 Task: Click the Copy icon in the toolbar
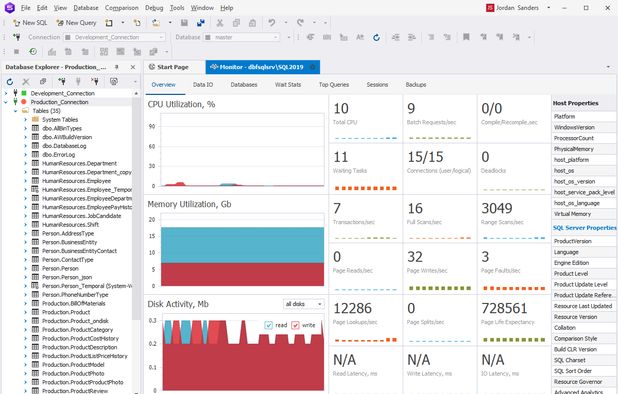236,23
